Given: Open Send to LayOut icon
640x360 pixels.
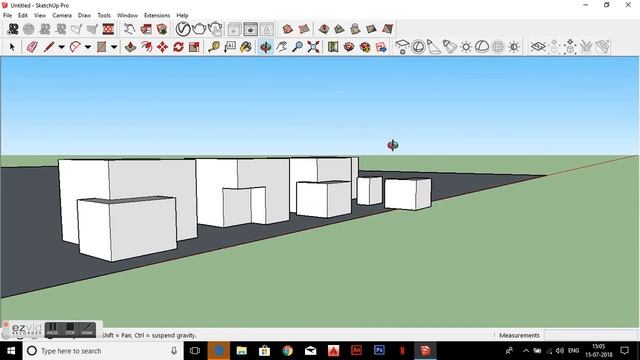Looking at the screenshot, I should click(x=381, y=47).
